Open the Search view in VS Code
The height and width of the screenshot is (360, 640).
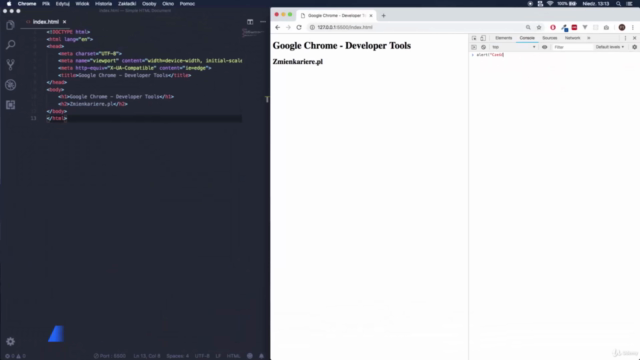11,44
